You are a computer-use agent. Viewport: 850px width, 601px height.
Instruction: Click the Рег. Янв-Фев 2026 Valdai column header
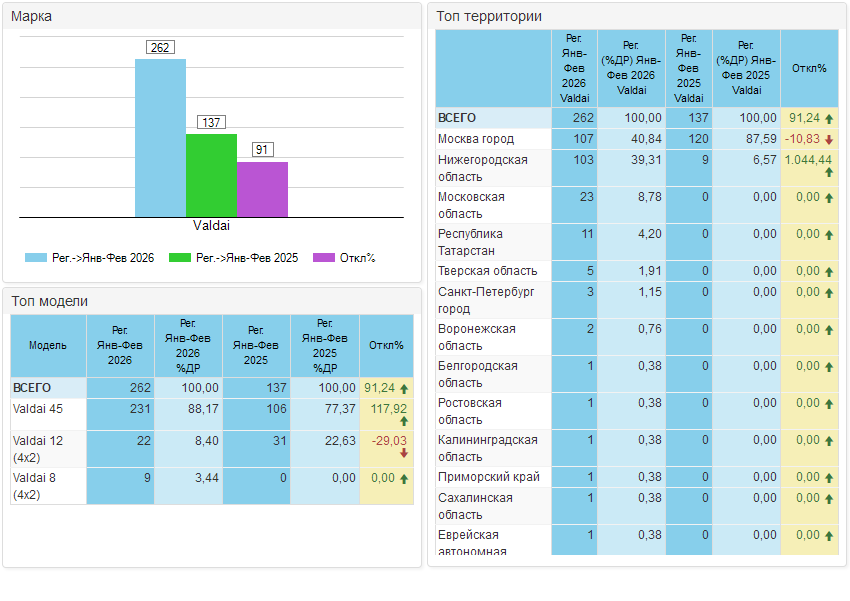[x=574, y=68]
